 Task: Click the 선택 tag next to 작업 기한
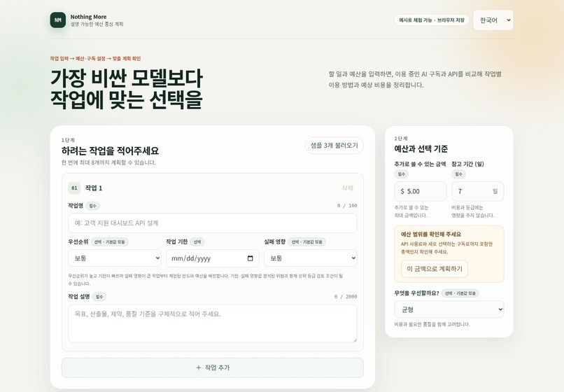click(x=197, y=242)
